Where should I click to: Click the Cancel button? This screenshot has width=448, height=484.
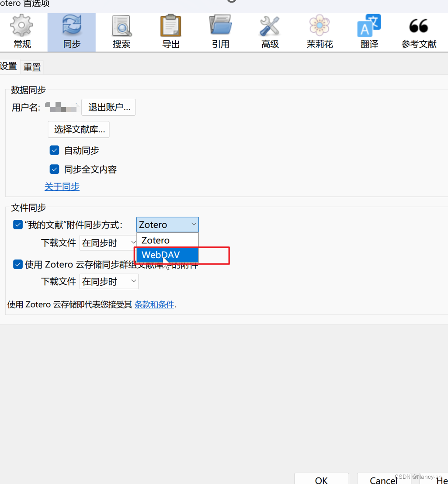[x=384, y=479]
